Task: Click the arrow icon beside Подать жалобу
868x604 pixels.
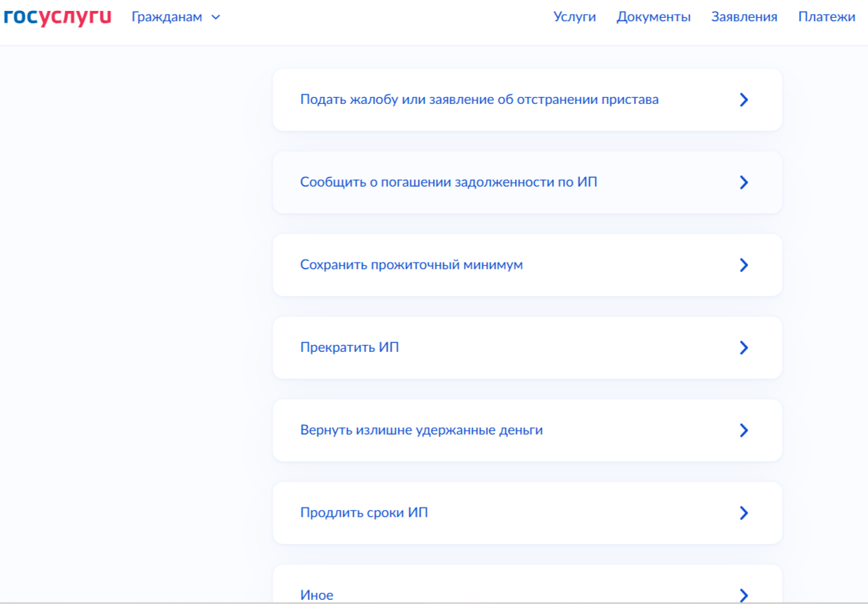Action: coord(743,100)
